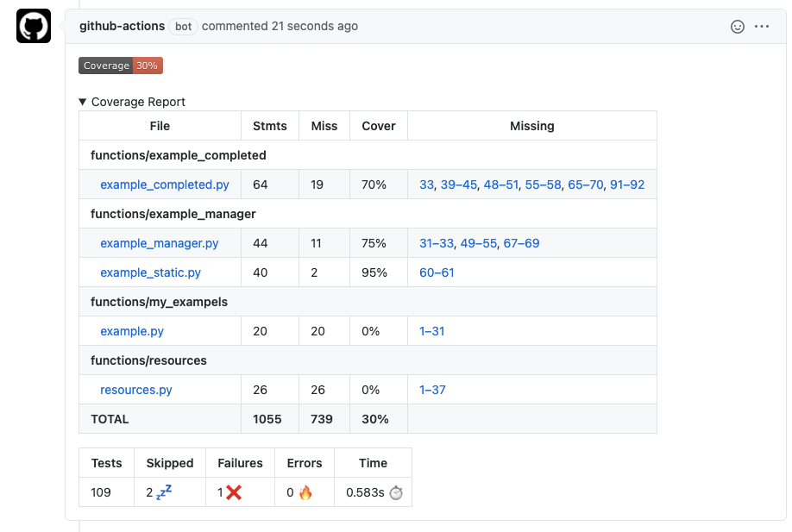The width and height of the screenshot is (792, 532).
Task: Collapse the Coverage Report section
Action: click(132, 102)
